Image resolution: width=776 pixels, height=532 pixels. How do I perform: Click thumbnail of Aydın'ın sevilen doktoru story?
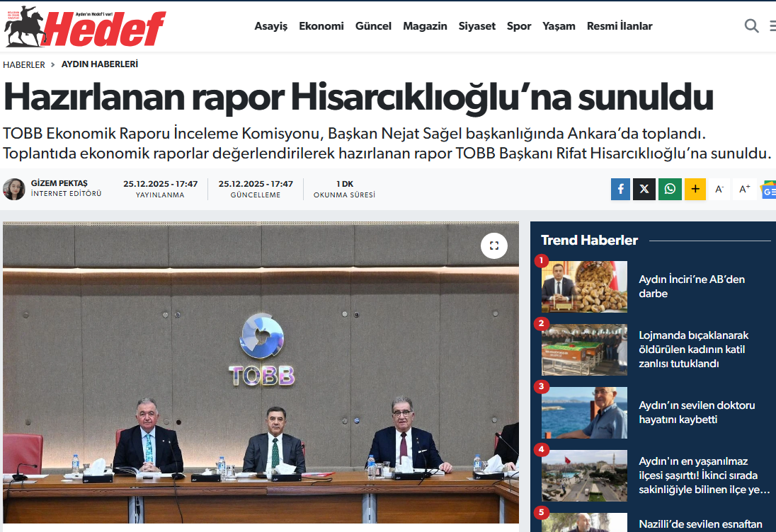coord(584,412)
